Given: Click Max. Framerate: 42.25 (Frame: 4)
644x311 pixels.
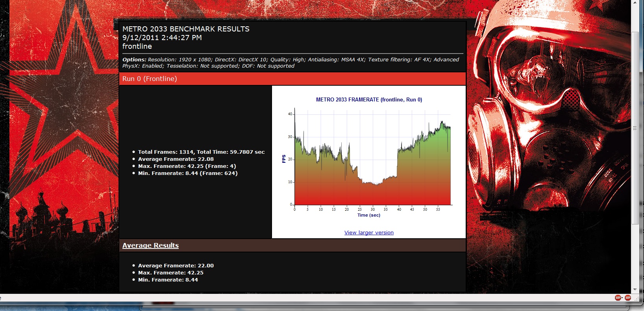Looking at the screenshot, I should coord(187,166).
